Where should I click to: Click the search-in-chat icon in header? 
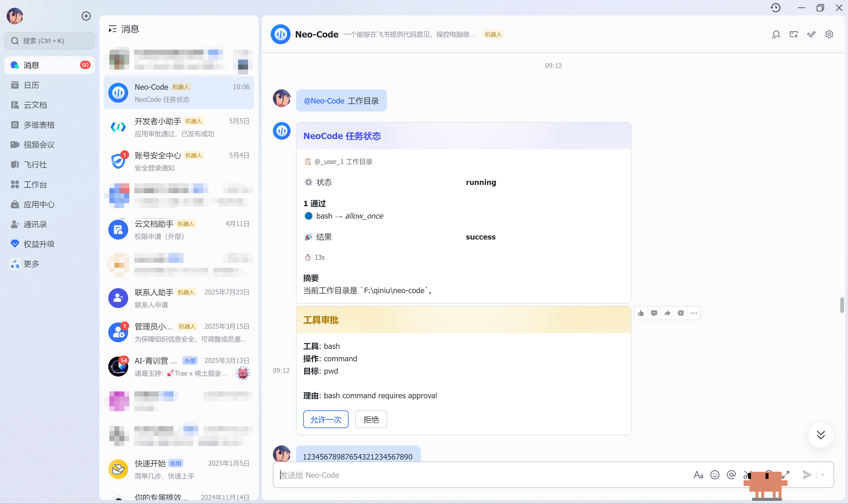pyautogui.click(x=776, y=34)
